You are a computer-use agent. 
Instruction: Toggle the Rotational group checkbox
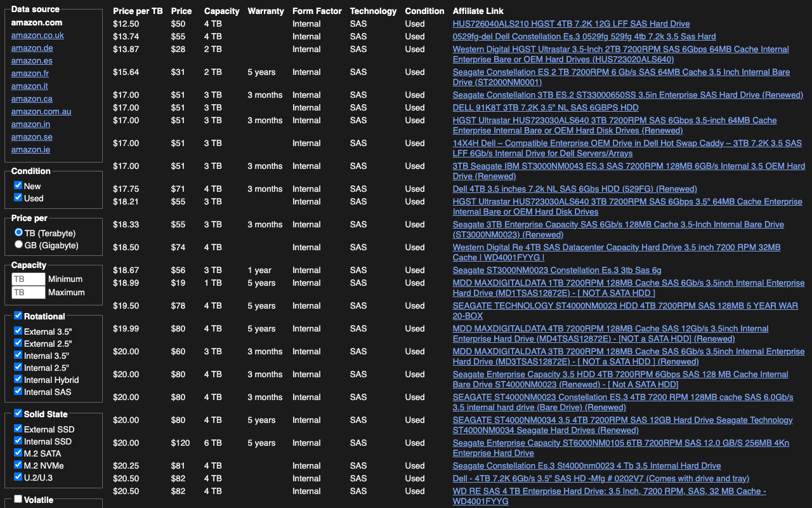point(18,316)
